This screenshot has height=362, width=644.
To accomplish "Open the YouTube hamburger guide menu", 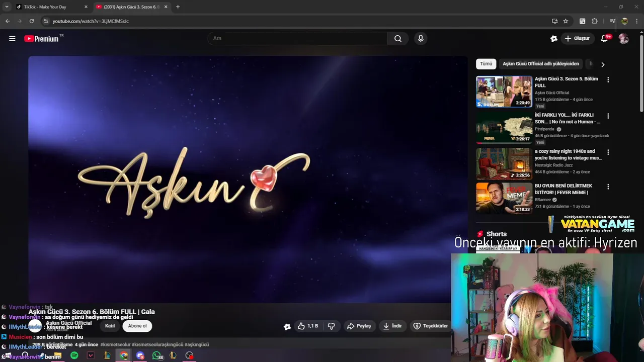I will [x=12, y=39].
